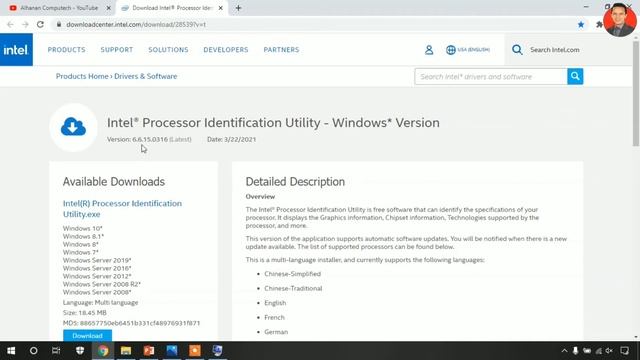Open the USA (English) region selector

[x=468, y=50]
